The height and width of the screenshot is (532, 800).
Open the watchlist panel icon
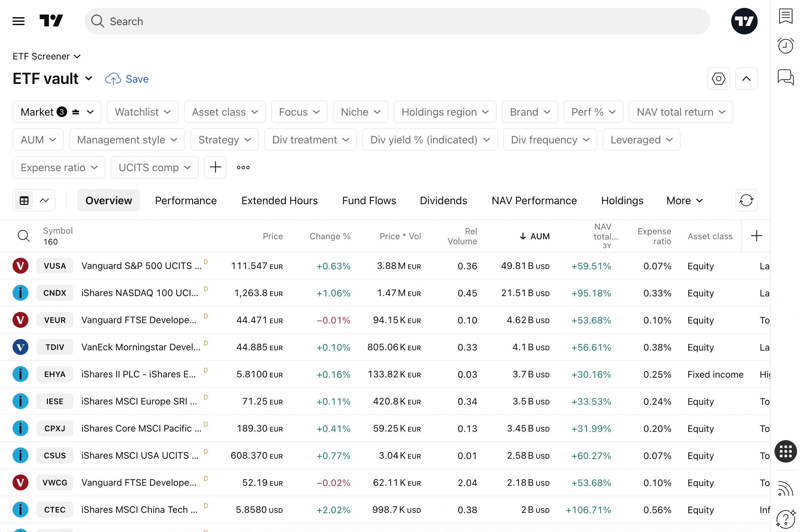tap(785, 16)
